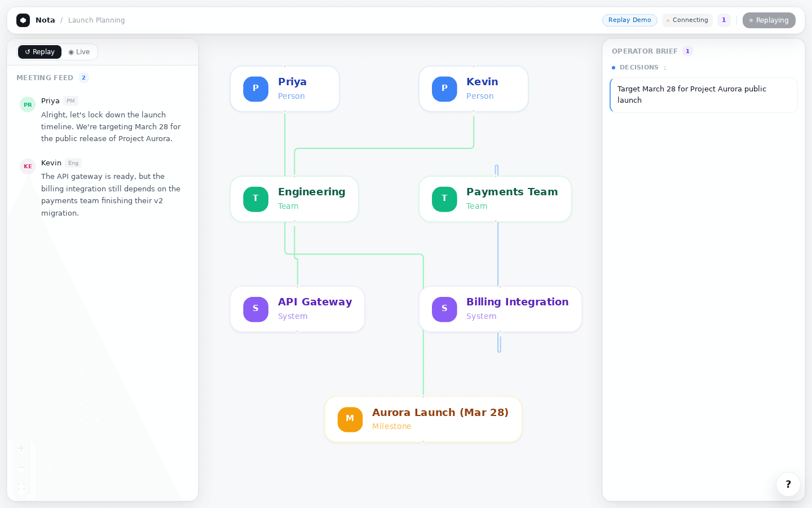Toggle the Replaying button in the header

pyautogui.click(x=769, y=20)
